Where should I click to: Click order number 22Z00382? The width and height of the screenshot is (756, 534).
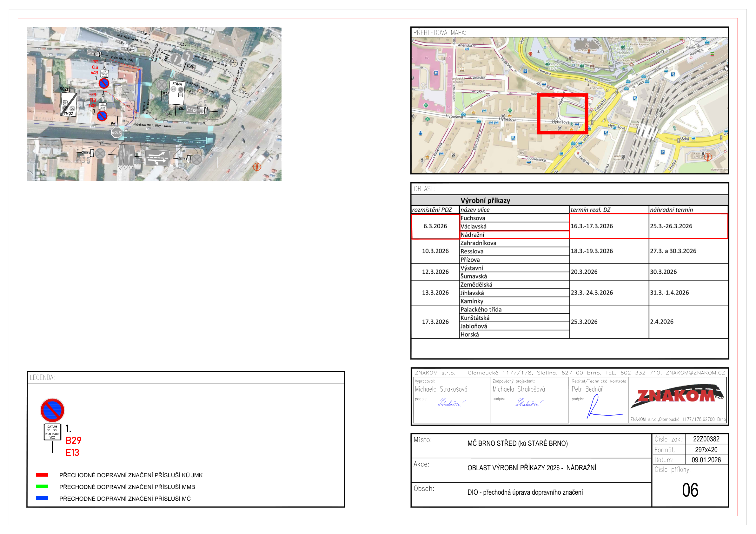pos(706,439)
